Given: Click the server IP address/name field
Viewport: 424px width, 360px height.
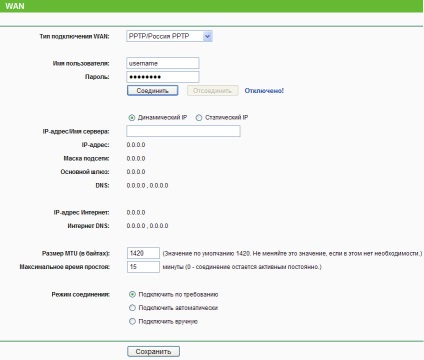Looking at the screenshot, I should (183, 131).
